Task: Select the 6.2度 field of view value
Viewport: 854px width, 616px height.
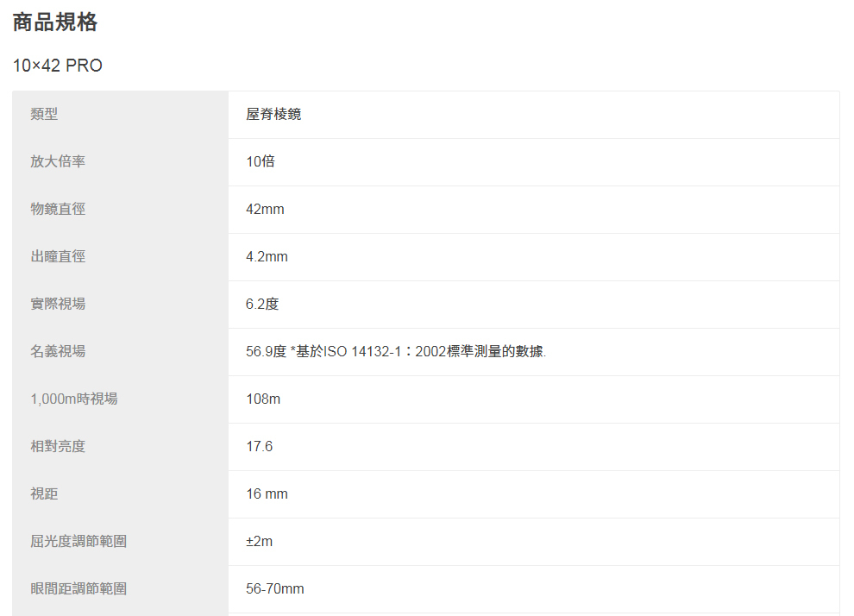Action: (262, 304)
